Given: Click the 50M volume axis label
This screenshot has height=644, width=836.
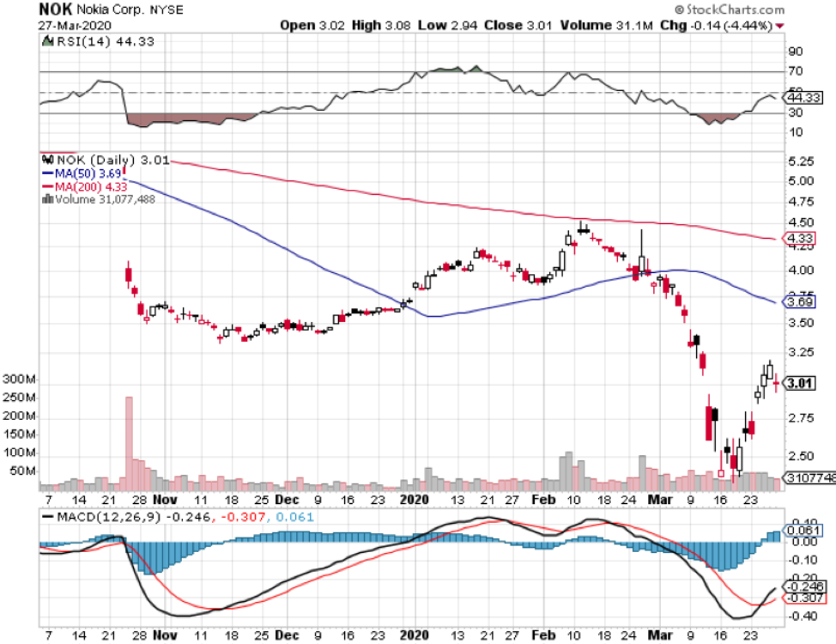Looking at the screenshot, I should (22, 471).
